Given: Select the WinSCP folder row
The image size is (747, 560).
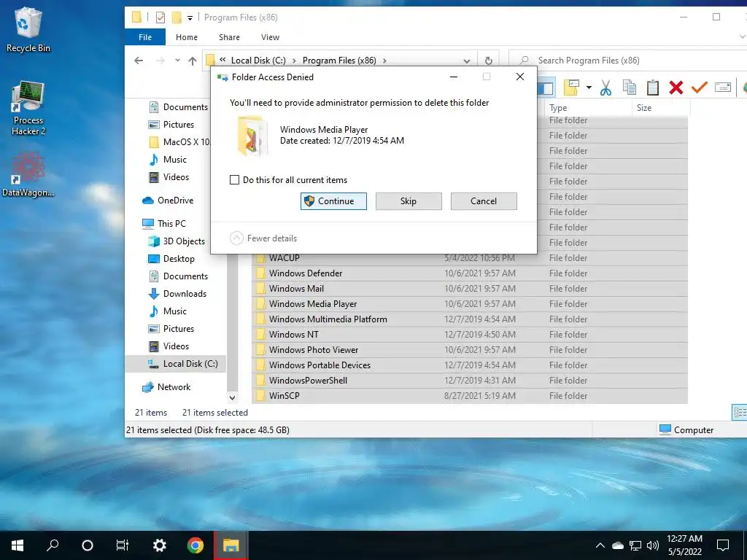Looking at the screenshot, I should [469, 395].
